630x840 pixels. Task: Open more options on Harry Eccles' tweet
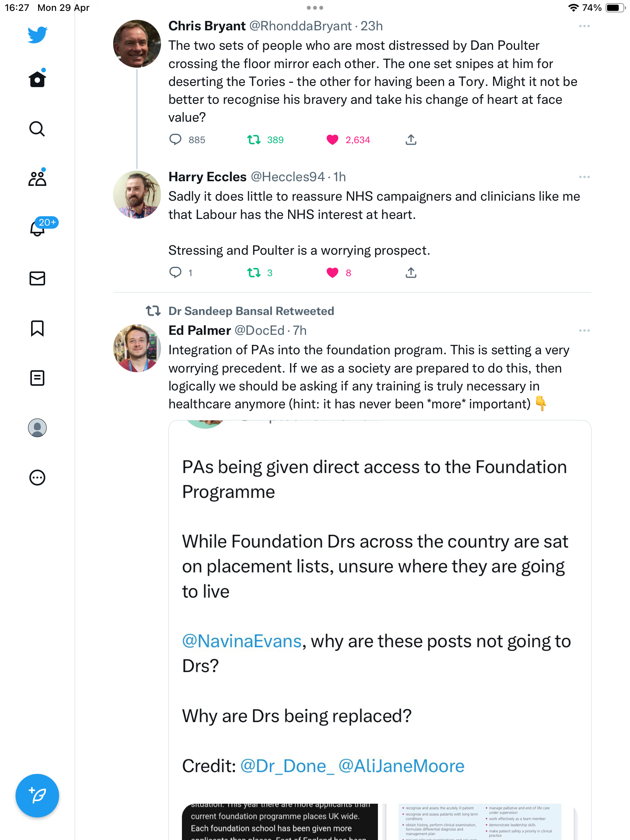[584, 177]
